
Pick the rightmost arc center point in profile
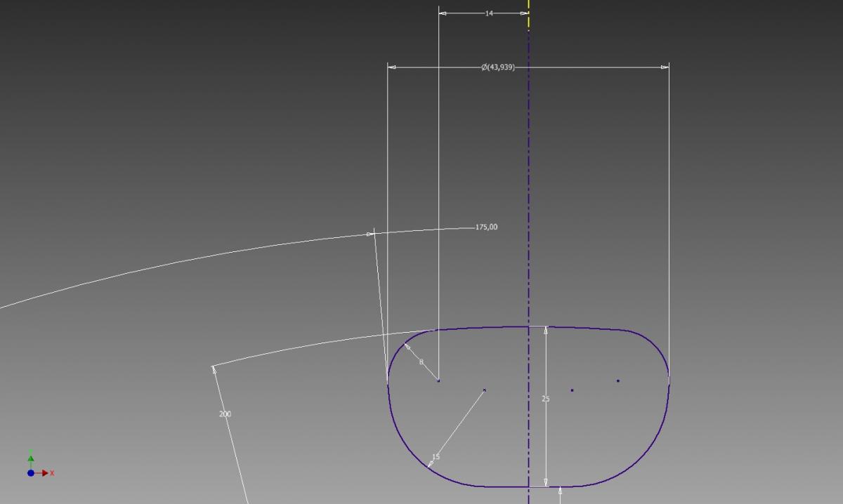click(617, 380)
